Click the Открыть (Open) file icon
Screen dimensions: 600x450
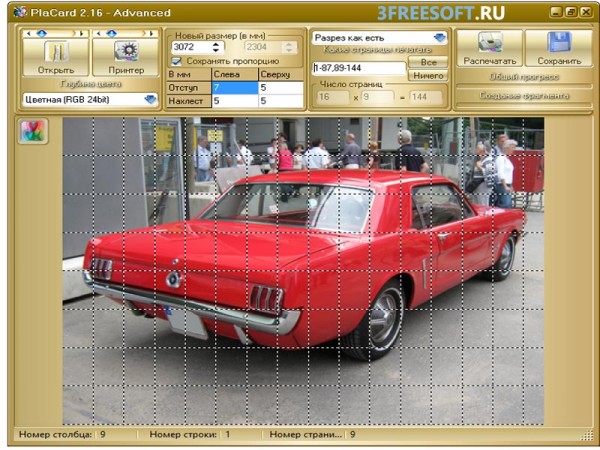click(x=55, y=51)
